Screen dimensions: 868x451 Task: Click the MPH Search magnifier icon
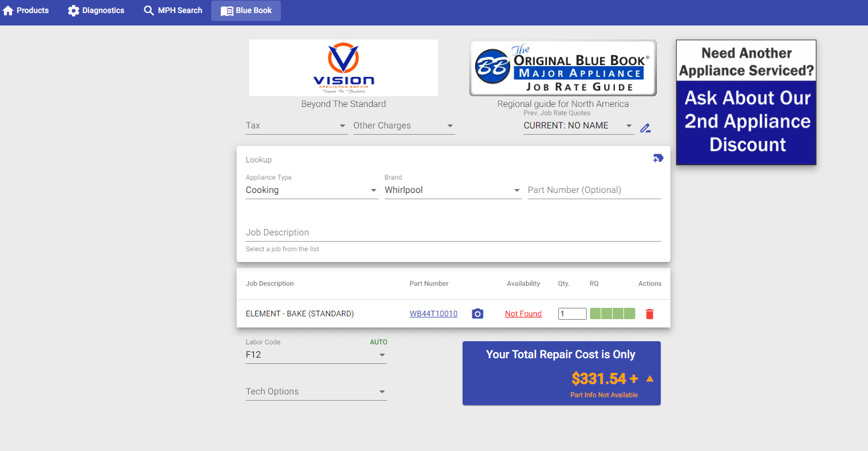click(x=149, y=11)
